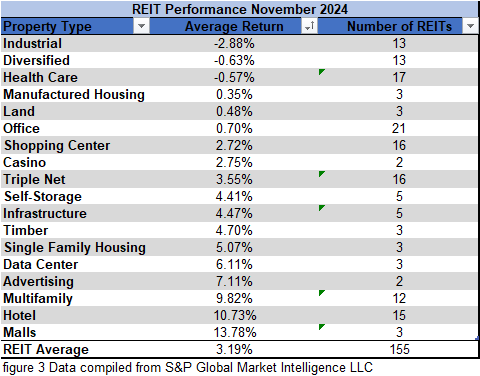Select the Industrial property type cell
The width and height of the screenshot is (480, 376).
click(x=75, y=43)
